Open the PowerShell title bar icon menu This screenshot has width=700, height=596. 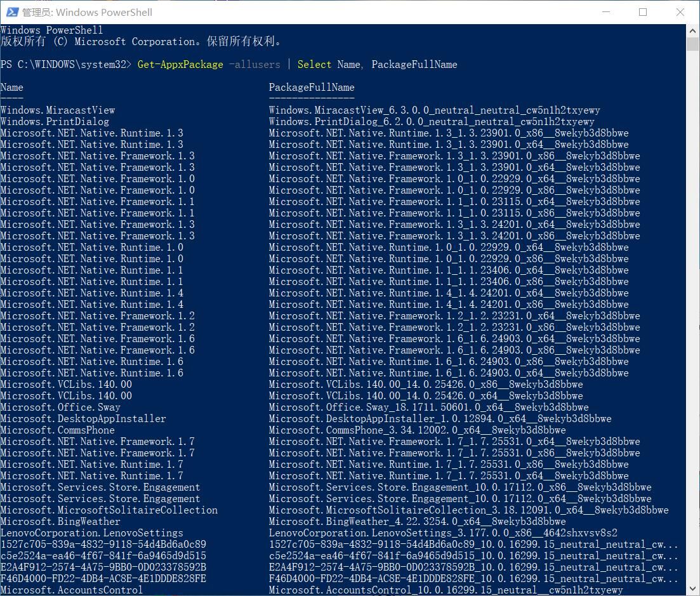pyautogui.click(x=12, y=12)
